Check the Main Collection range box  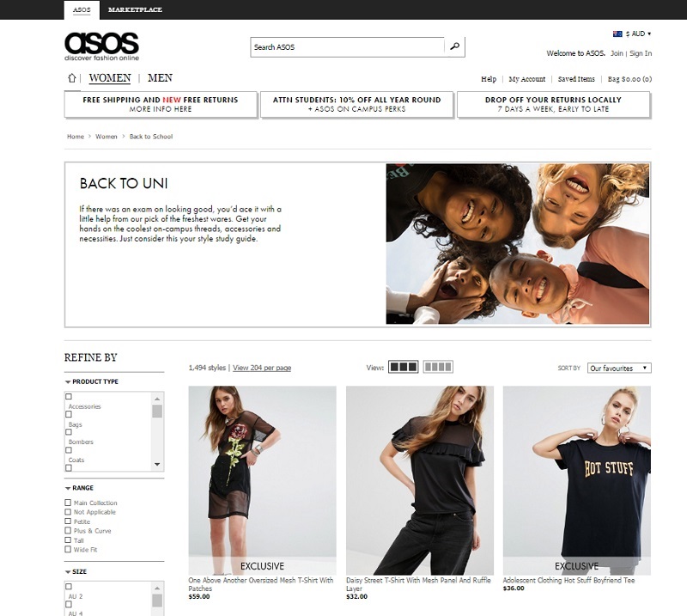68,503
